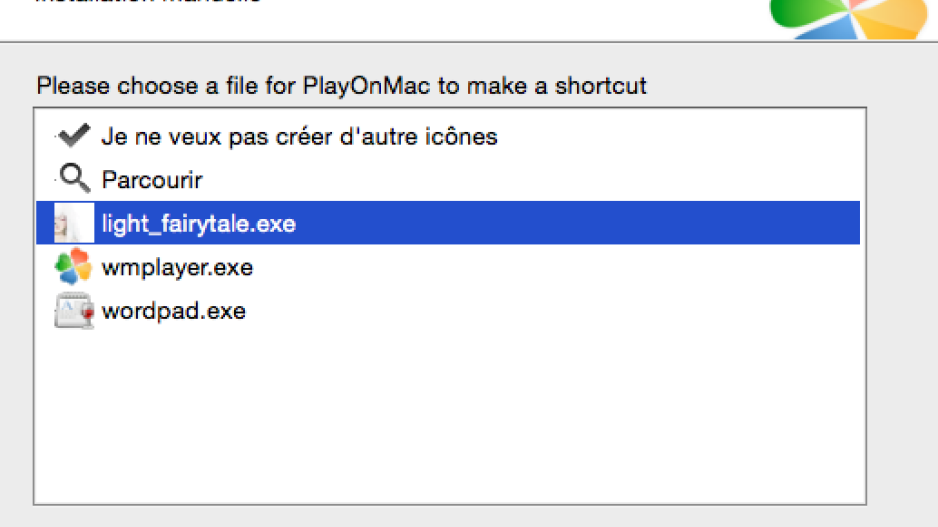The height and width of the screenshot is (527, 938).
Task: Click the "Please choose a file" prompt label
Action: (341, 86)
